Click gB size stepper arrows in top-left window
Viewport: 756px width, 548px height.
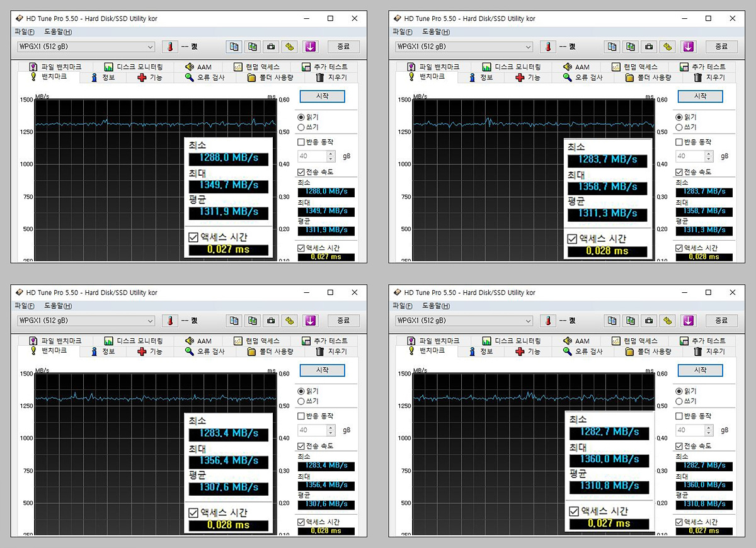[331, 156]
